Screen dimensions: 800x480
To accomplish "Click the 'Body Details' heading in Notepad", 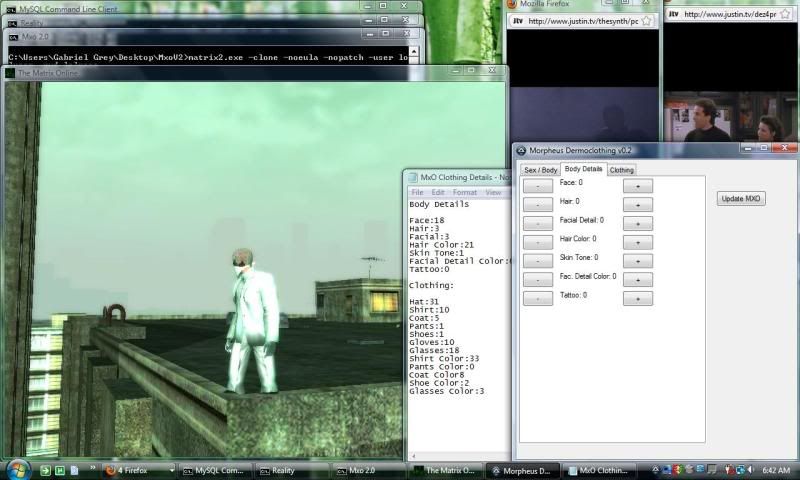I will [439, 204].
